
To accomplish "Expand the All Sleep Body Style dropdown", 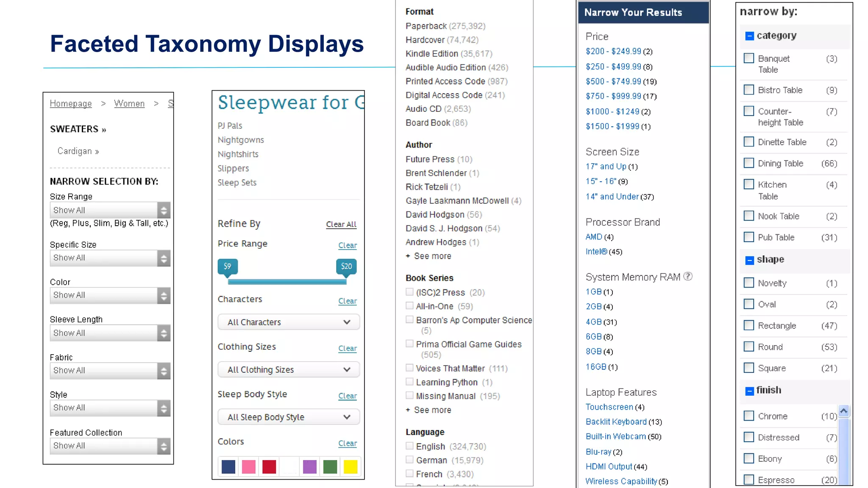I will click(289, 417).
